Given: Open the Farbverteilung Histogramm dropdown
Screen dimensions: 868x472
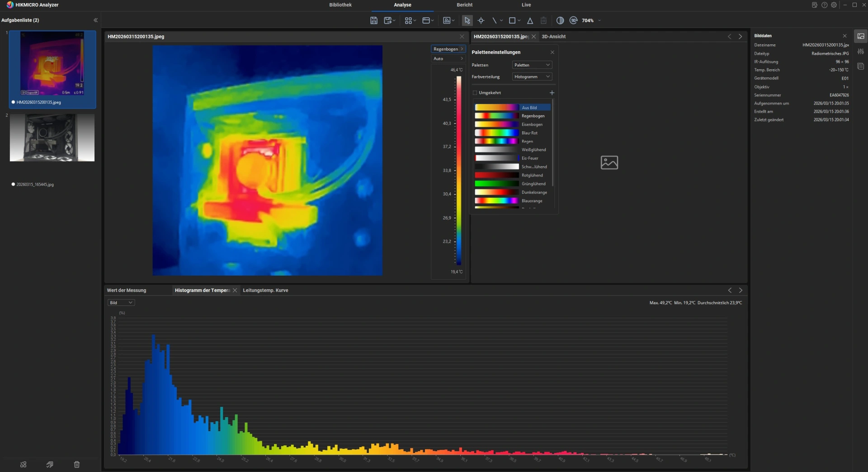Looking at the screenshot, I should click(x=532, y=77).
